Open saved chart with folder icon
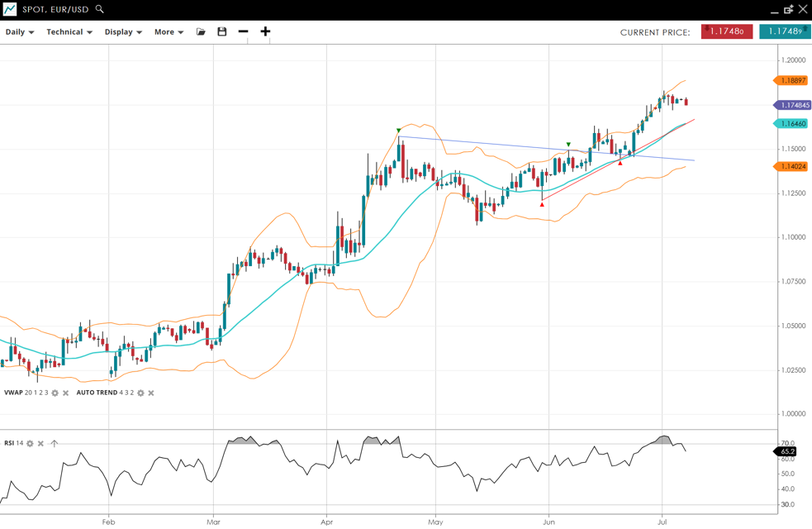Image resolution: width=812 pixels, height=529 pixels. tap(201, 31)
